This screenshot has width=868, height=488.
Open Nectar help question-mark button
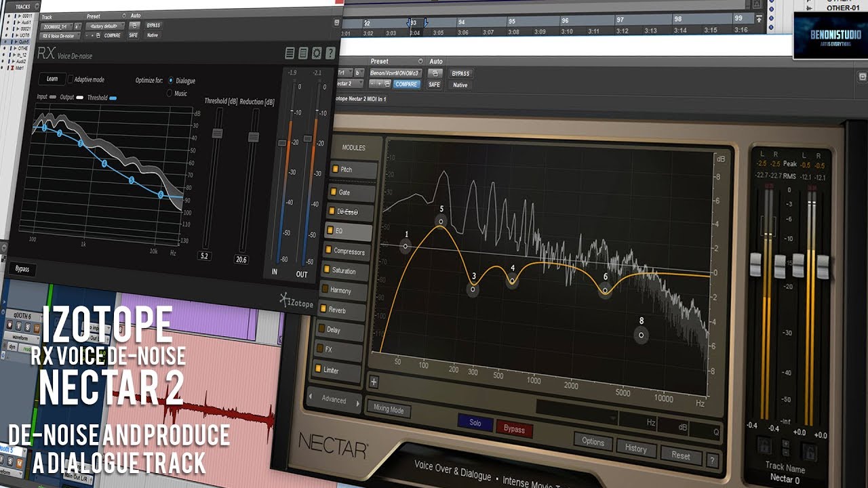point(712,460)
